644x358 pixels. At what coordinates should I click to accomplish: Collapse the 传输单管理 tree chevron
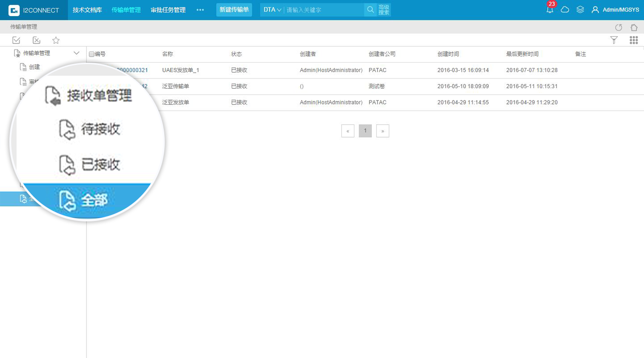click(x=77, y=53)
